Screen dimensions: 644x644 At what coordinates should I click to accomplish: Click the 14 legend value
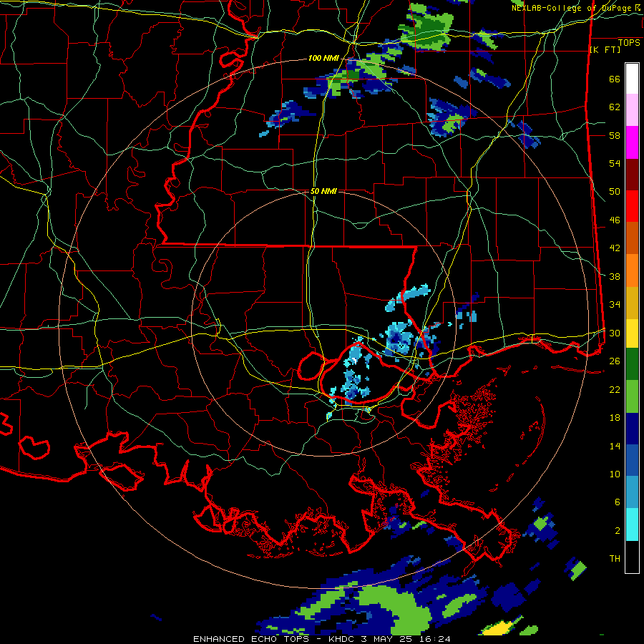[x=615, y=446]
